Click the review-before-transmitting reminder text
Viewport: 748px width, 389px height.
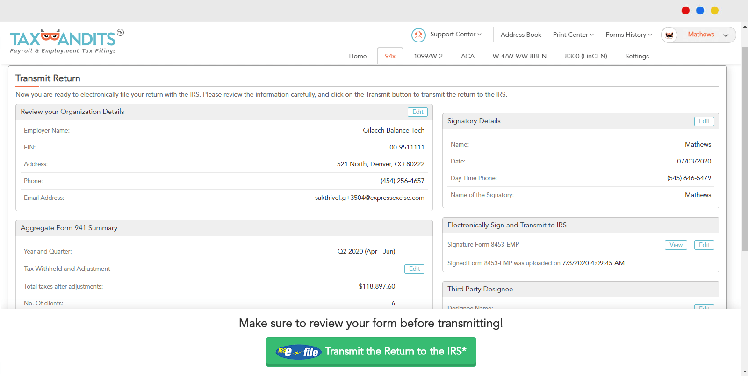tap(371, 323)
